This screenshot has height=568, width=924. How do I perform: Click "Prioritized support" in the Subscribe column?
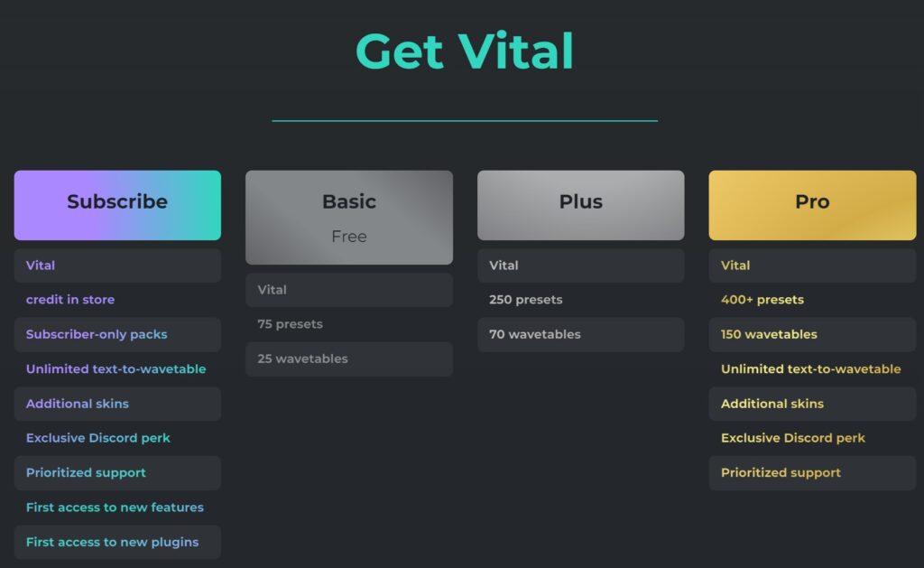coord(86,472)
